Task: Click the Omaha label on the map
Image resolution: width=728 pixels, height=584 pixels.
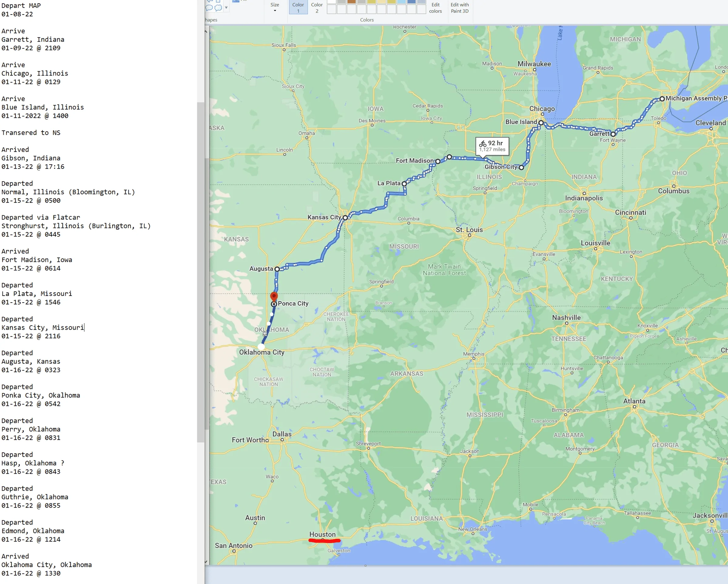Action: 306,133
